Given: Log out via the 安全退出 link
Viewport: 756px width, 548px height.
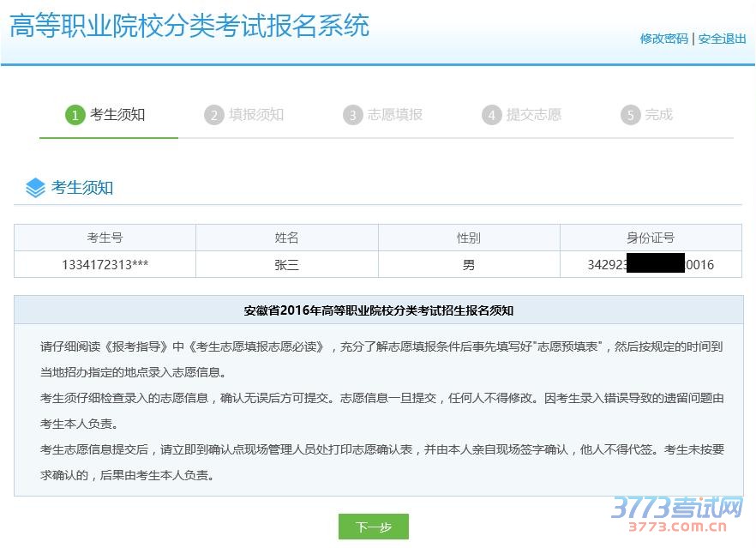Looking at the screenshot, I should point(722,39).
